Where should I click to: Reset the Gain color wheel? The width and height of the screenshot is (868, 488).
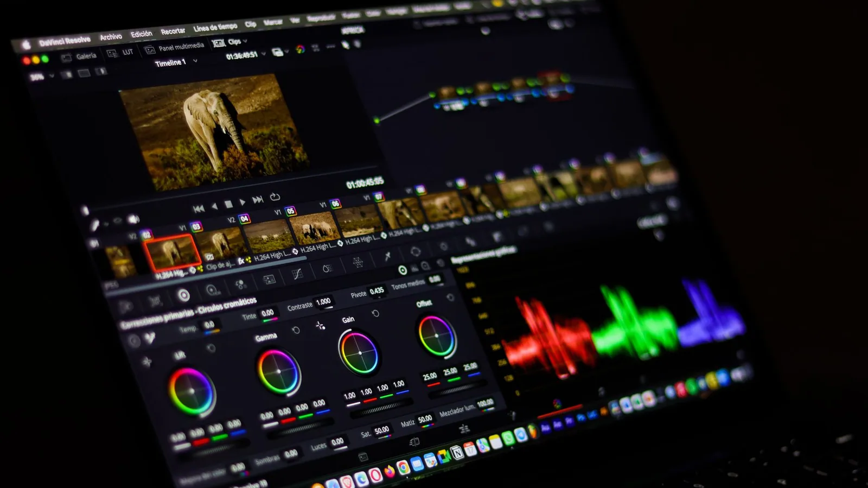375,314
